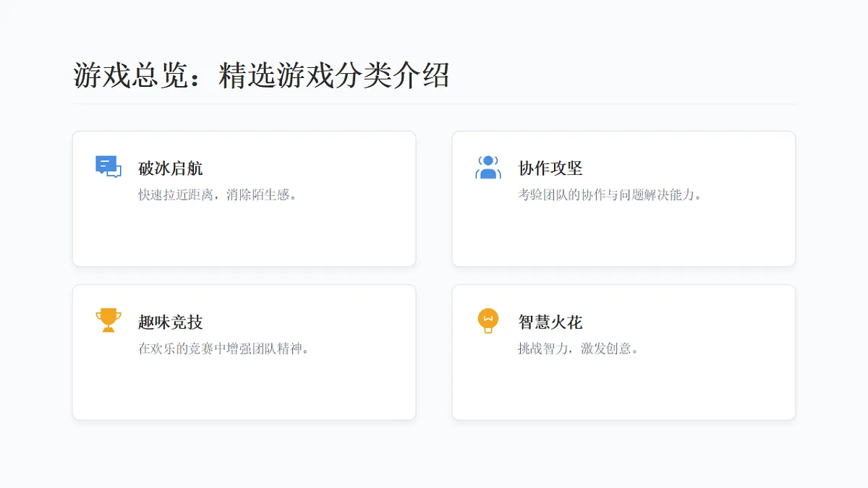Image resolution: width=868 pixels, height=488 pixels.
Task: Click the text 挑战智力，激发创意。
Action: click(x=579, y=348)
